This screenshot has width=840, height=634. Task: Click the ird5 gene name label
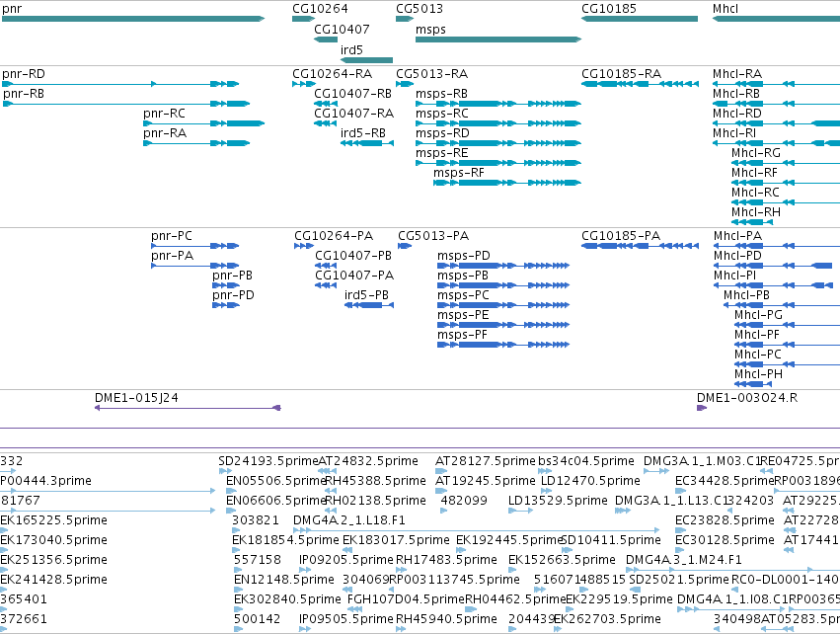(352, 49)
